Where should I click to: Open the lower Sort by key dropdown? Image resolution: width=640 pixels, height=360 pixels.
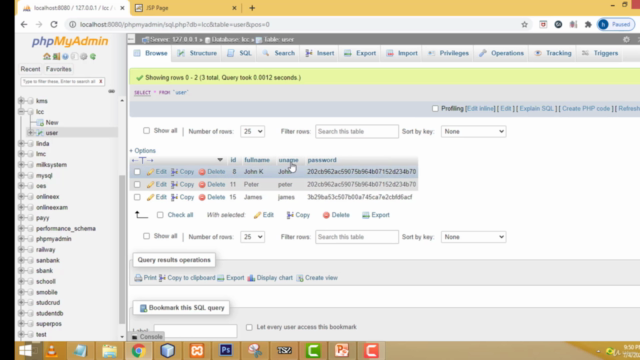pos(473,237)
